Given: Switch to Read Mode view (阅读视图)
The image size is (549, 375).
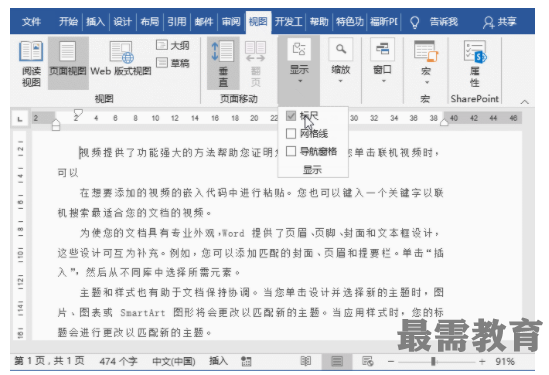Looking at the screenshot, I should (31, 63).
